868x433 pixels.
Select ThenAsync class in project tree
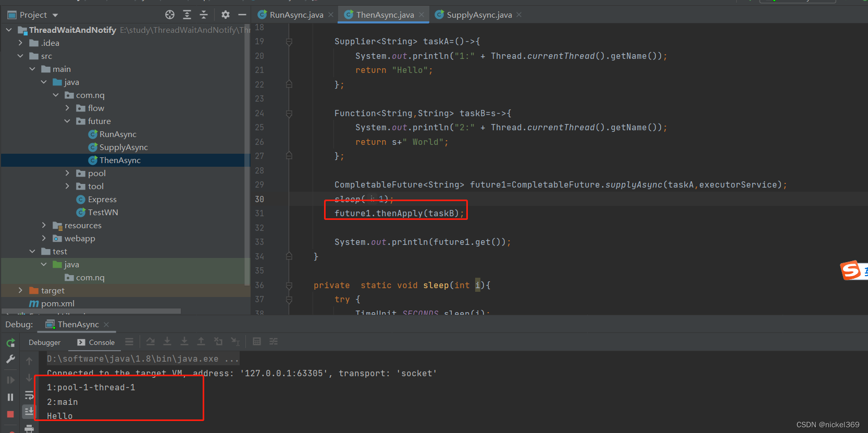click(x=120, y=160)
